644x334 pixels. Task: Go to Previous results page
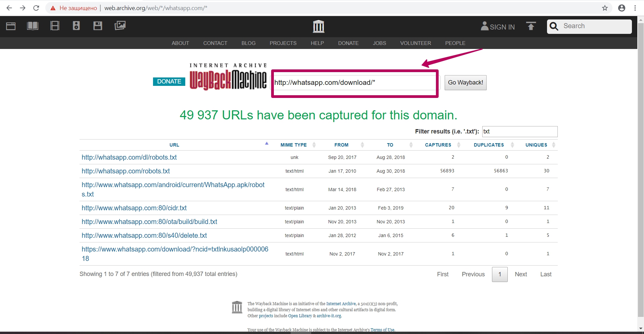(x=473, y=274)
